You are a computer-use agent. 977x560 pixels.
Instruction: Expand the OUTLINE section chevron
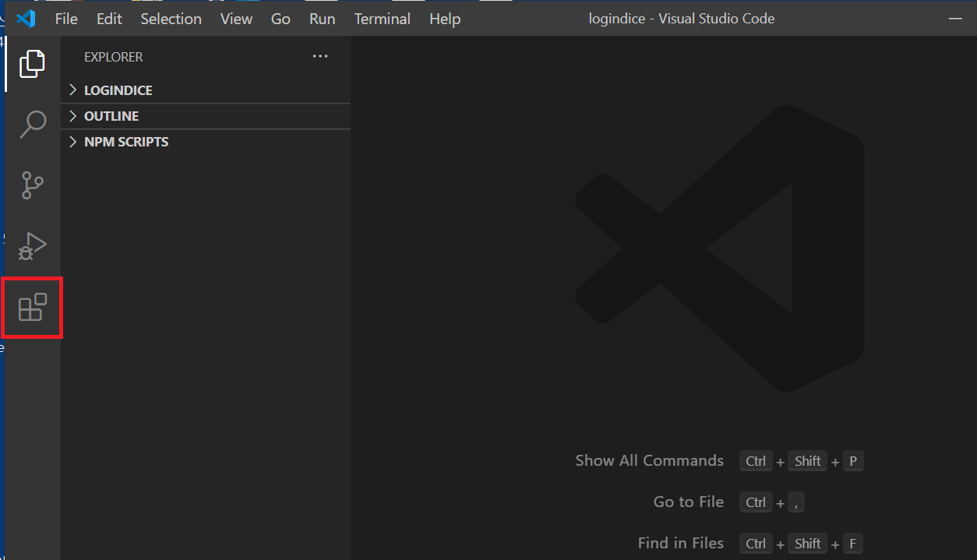click(73, 116)
